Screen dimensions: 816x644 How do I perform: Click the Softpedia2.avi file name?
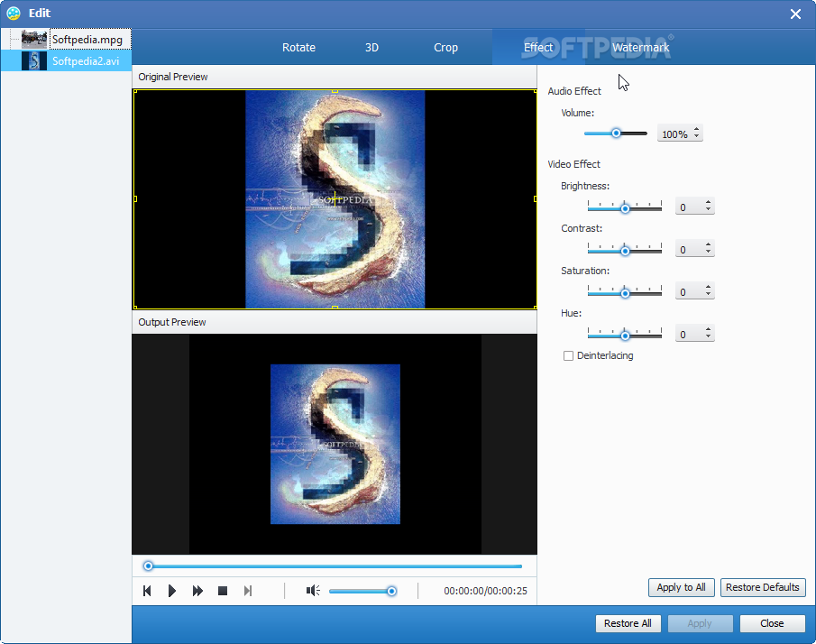[86, 61]
